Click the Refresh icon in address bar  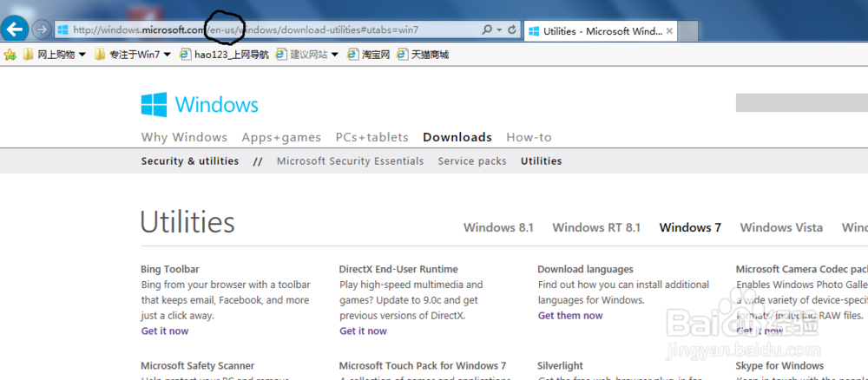click(x=512, y=29)
